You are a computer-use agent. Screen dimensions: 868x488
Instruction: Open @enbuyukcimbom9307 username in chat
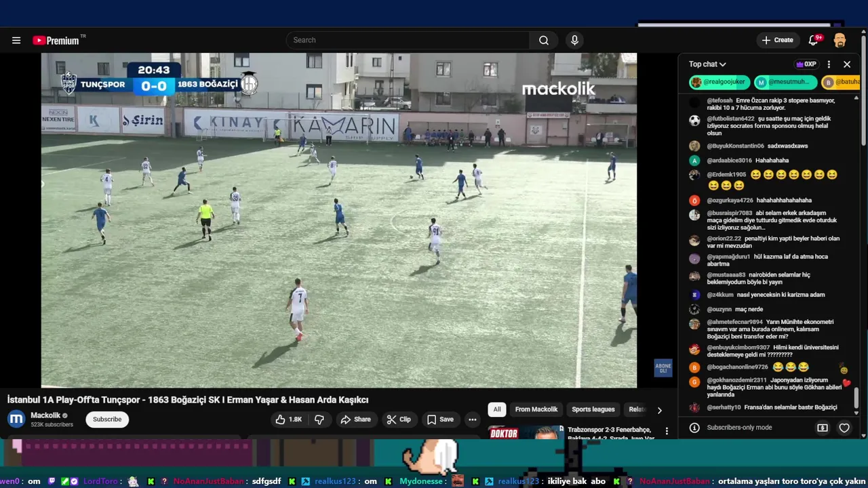(x=738, y=348)
